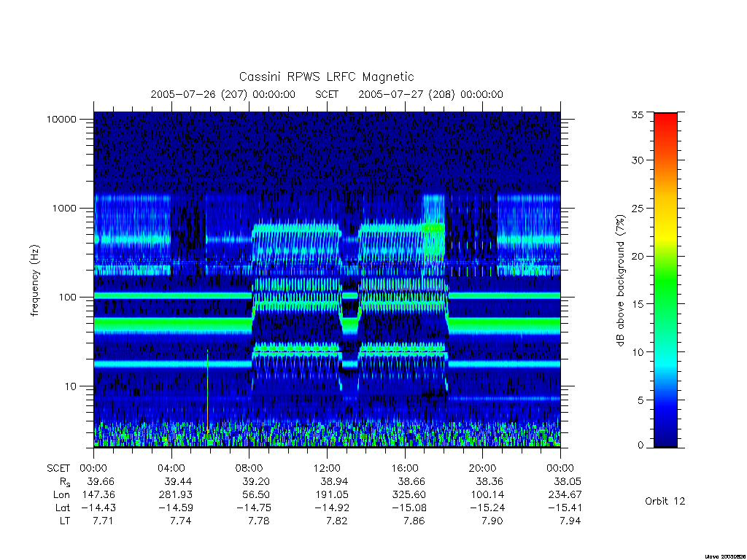Click the SCET time label 12:00

(327, 468)
